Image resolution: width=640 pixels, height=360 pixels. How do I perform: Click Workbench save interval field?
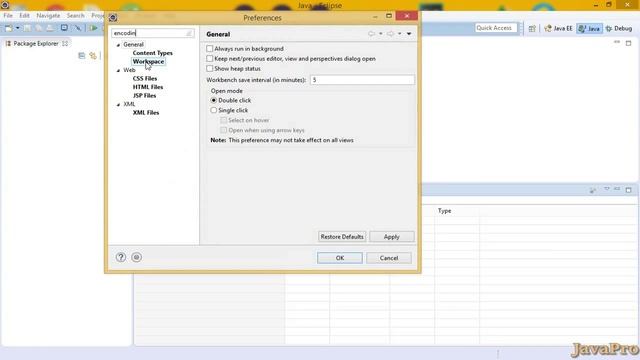[x=362, y=80]
